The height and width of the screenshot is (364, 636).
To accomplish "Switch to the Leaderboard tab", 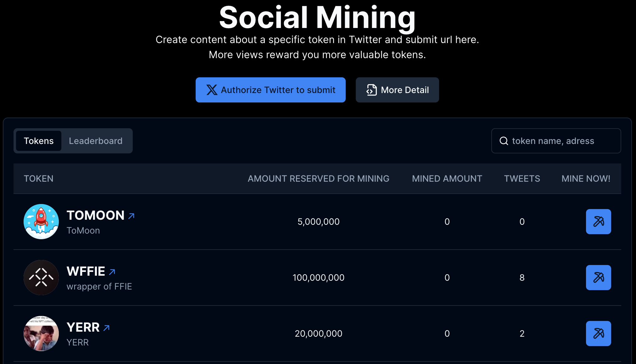I will [x=96, y=141].
